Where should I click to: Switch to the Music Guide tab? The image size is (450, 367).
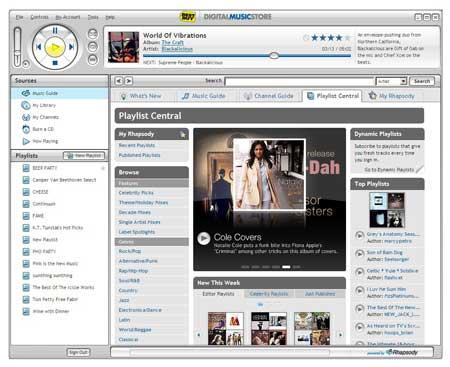tap(204, 96)
